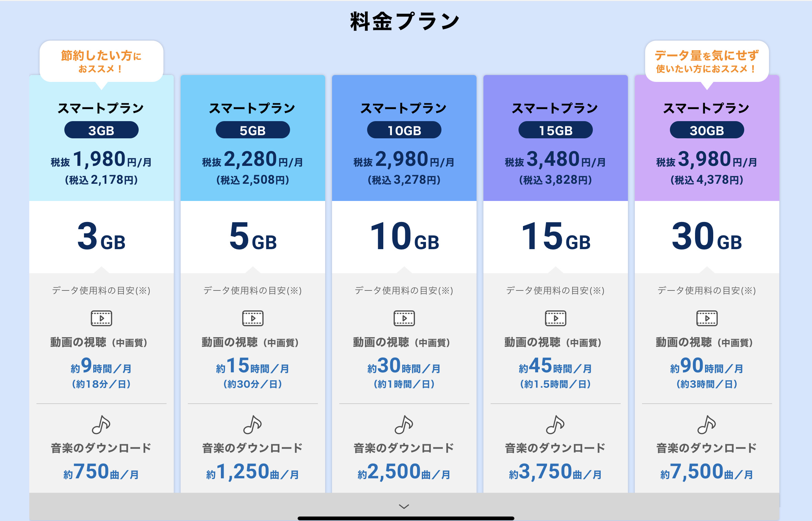This screenshot has width=812, height=521.
Task: Click the music note icon under 5GB
Action: [x=253, y=425]
